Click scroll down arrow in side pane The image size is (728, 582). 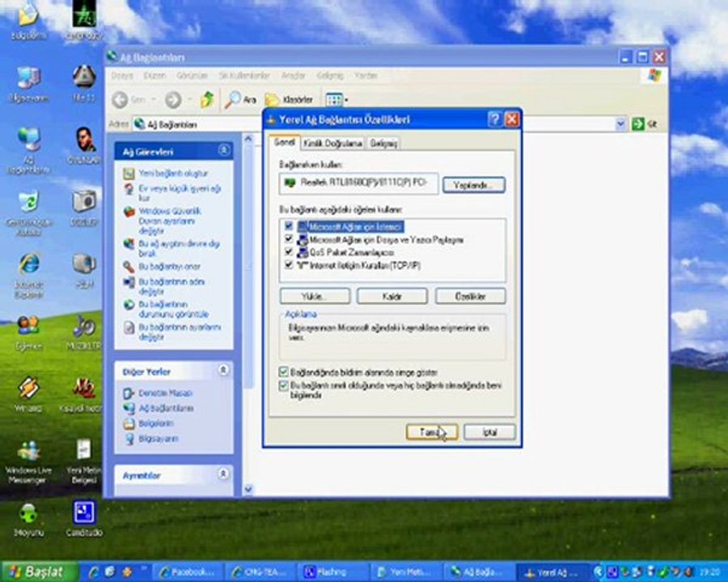[x=248, y=489]
